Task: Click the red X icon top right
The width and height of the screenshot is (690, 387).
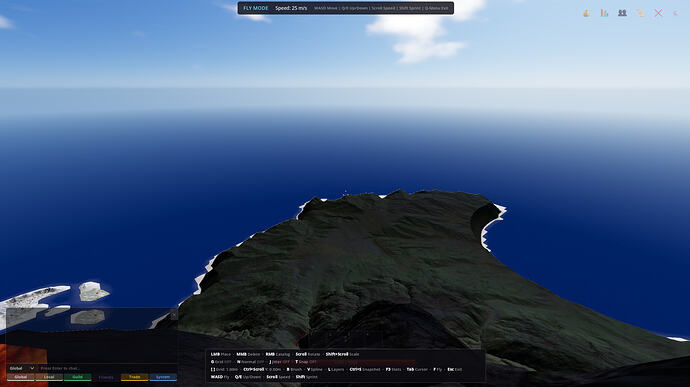Action: (x=658, y=13)
